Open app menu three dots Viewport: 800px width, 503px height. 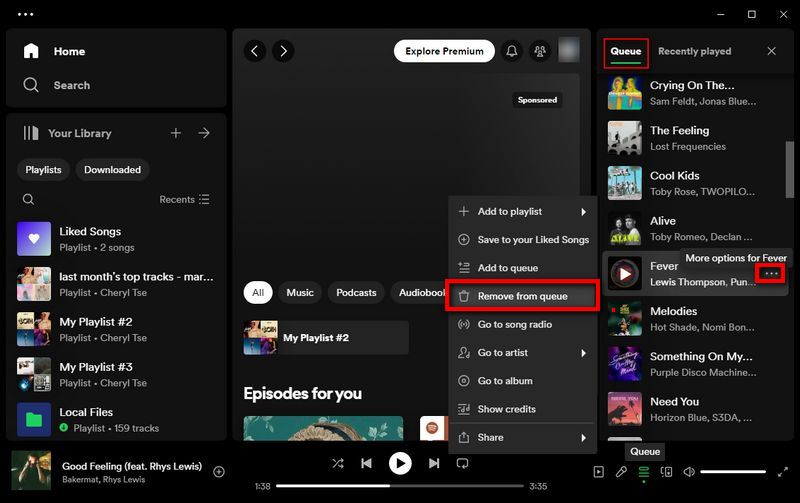point(26,14)
